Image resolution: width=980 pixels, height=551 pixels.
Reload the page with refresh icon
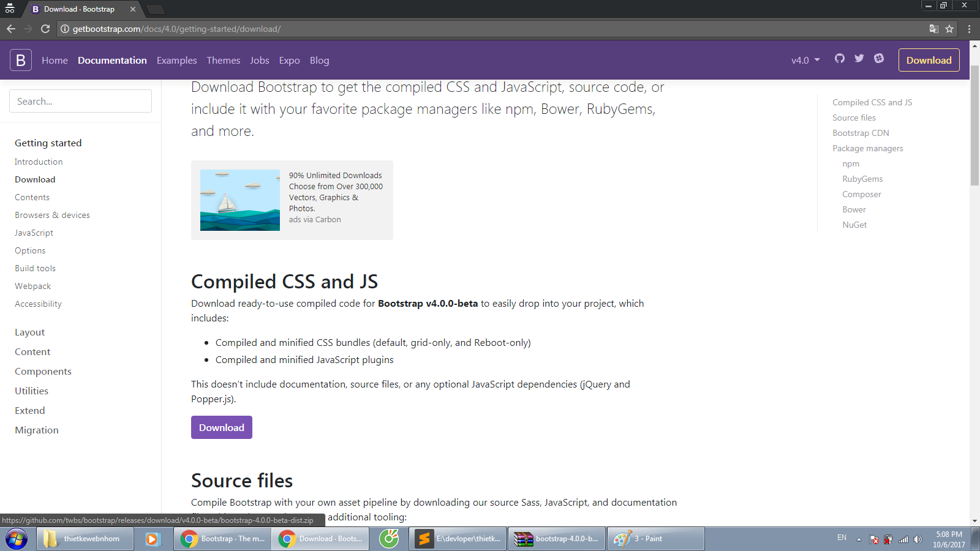(45, 29)
